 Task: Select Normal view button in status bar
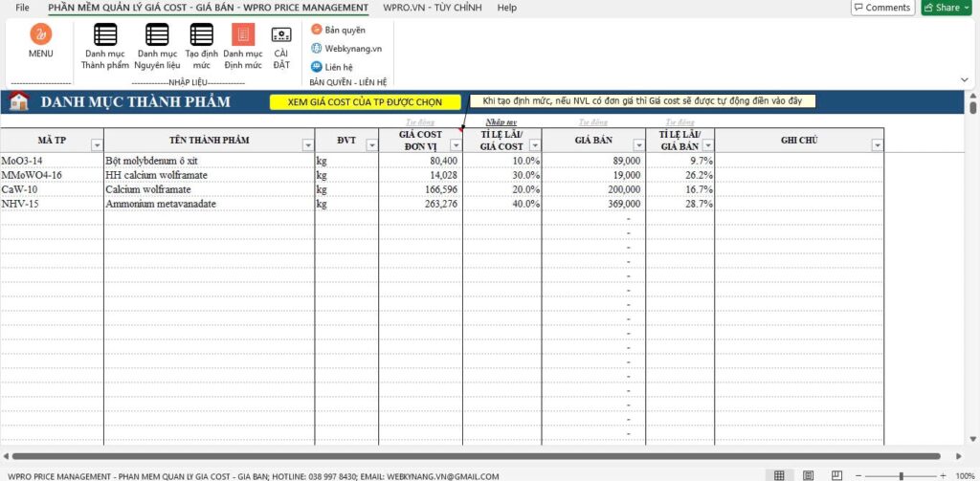coord(779,475)
